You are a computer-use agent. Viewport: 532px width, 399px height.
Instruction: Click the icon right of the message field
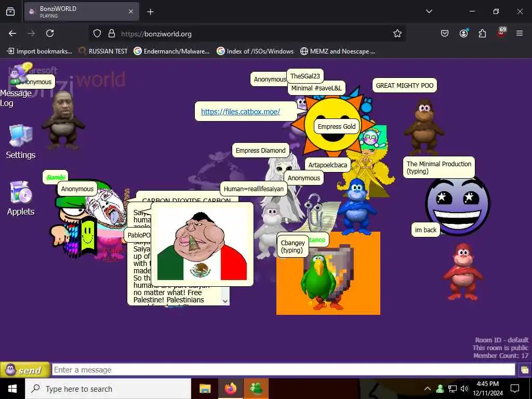point(525,370)
